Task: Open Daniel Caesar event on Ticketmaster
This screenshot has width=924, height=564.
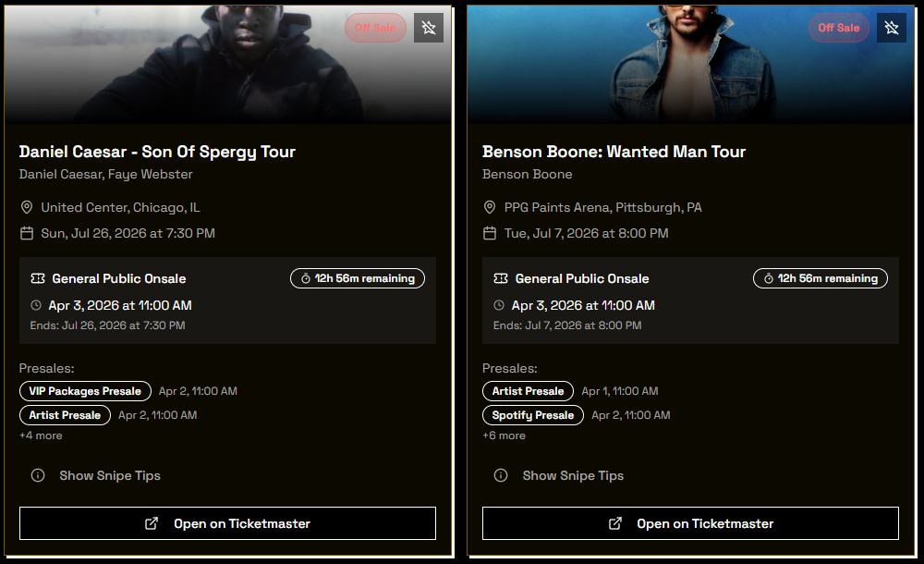Action: (x=227, y=523)
